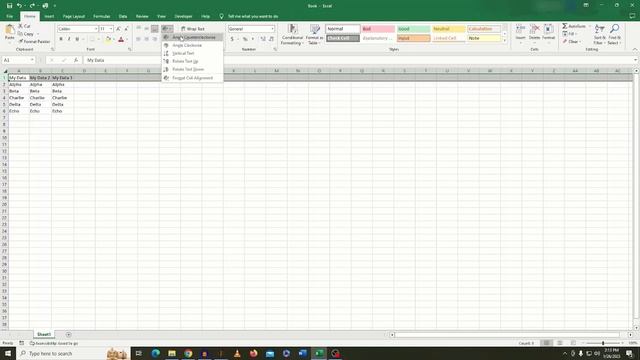Collapse the ribbon with the chevron
The image size is (640, 360).
coord(635,49)
